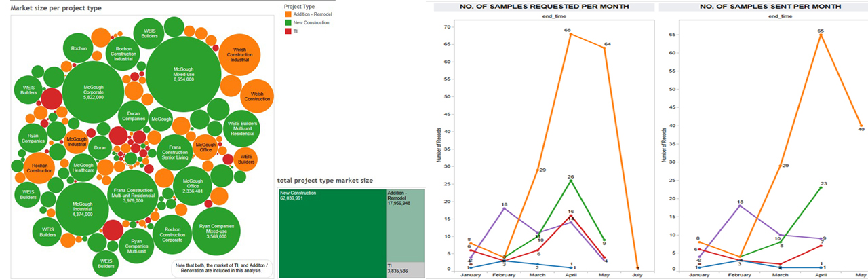Image resolution: width=868 pixels, height=279 pixels.
Task: Select the Doran Companies bubble
Action: pyautogui.click(x=134, y=116)
